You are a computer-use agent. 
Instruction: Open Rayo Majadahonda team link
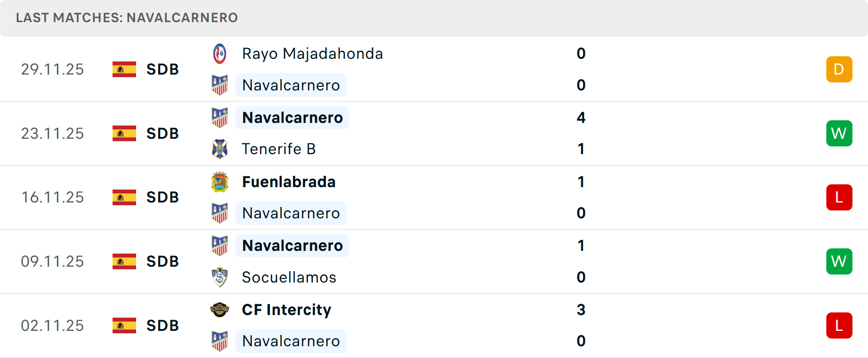[x=312, y=54]
